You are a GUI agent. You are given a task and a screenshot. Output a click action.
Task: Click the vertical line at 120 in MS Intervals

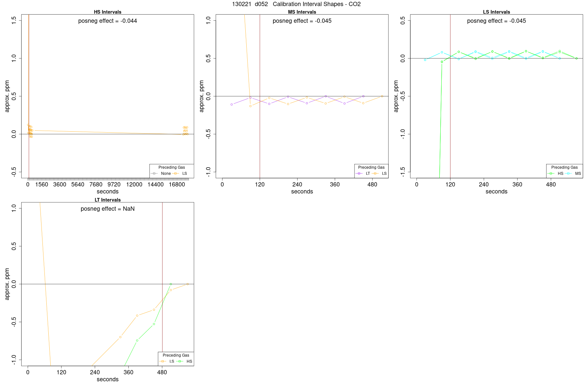(x=260, y=96)
